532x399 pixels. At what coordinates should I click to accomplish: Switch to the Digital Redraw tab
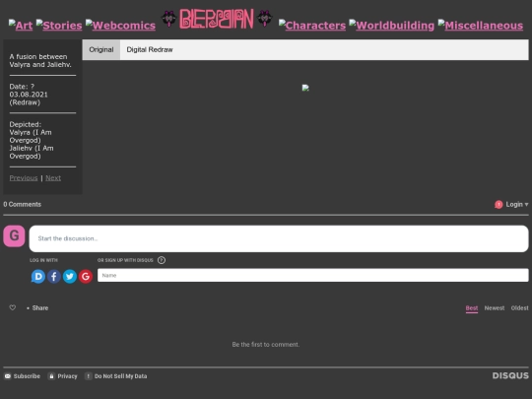pos(150,49)
